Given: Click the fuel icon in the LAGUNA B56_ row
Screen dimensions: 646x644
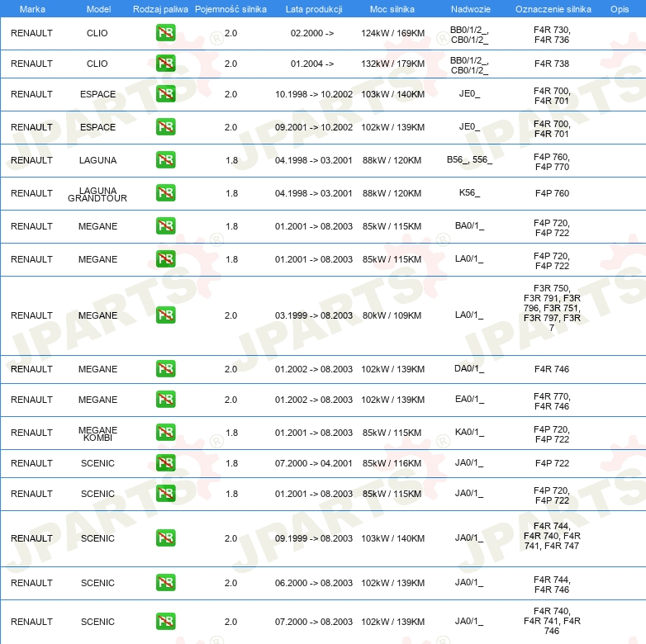Looking at the screenshot, I should (165, 160).
